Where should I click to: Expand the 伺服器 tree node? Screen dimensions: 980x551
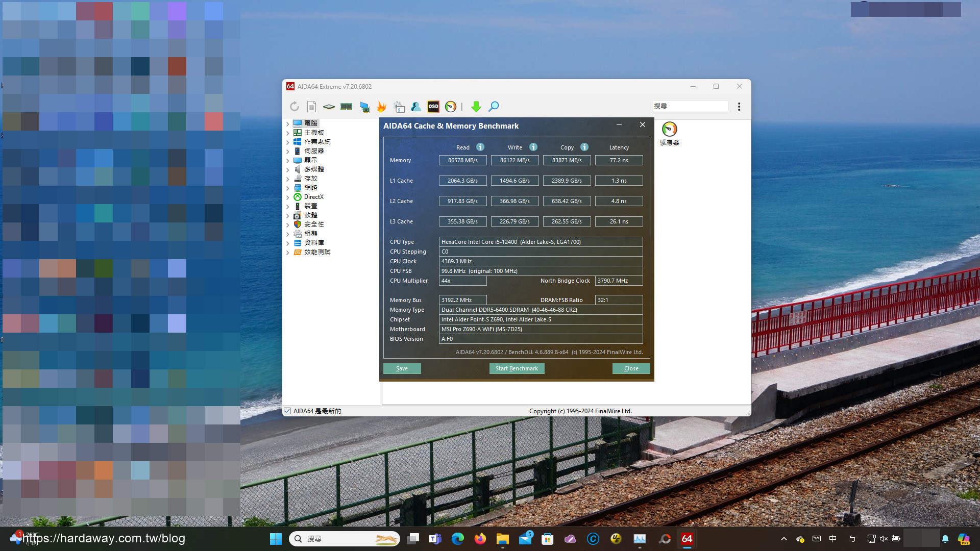(288, 151)
